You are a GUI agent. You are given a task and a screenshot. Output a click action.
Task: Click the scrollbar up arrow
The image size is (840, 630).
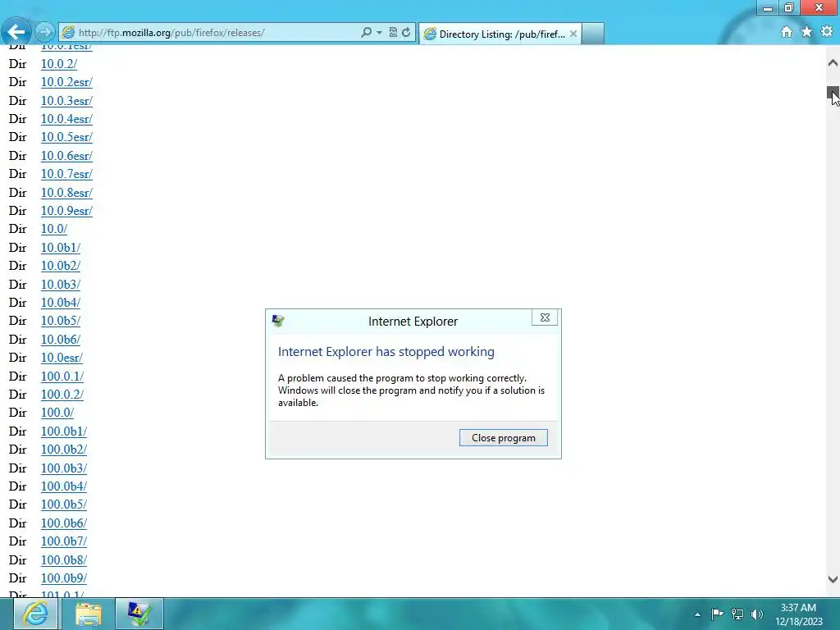(833, 63)
